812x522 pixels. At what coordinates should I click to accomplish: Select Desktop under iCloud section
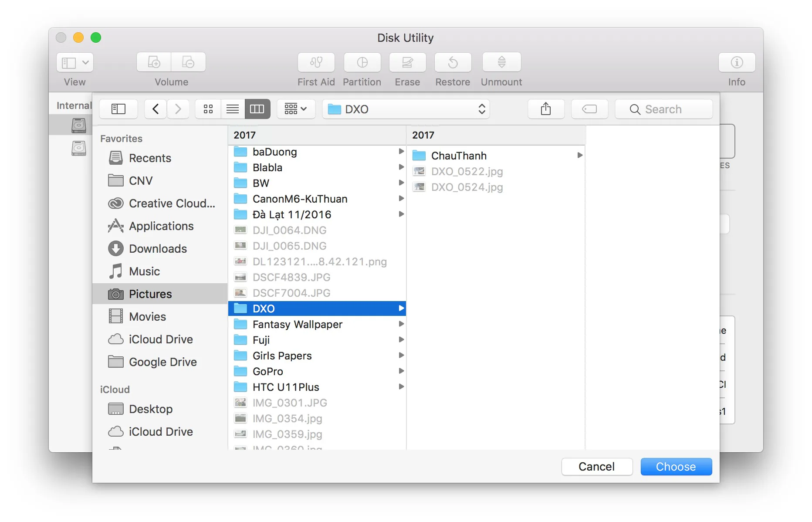[x=160, y=409]
